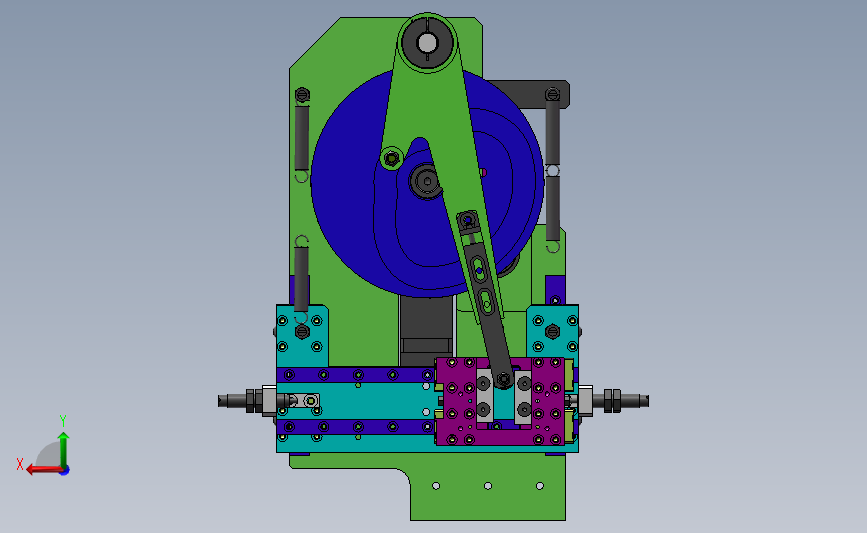Select the lower blue guide rail
Image resolution: width=867 pixels, height=533 pixels.
pos(355,427)
